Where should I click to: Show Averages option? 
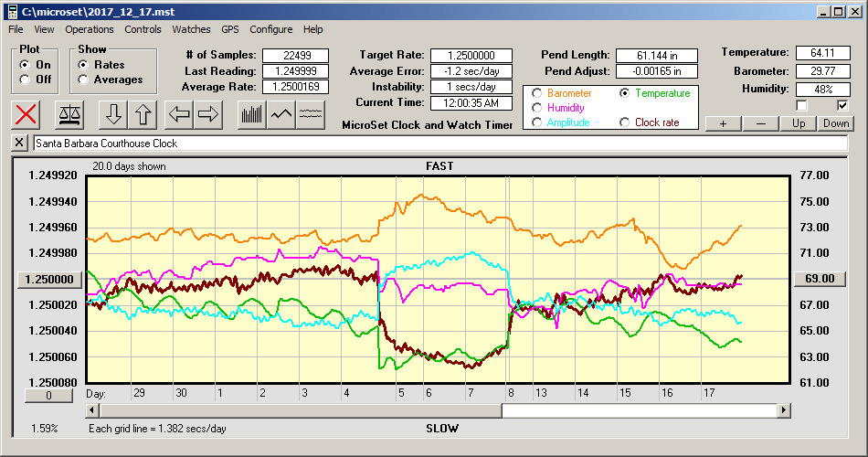(83, 80)
